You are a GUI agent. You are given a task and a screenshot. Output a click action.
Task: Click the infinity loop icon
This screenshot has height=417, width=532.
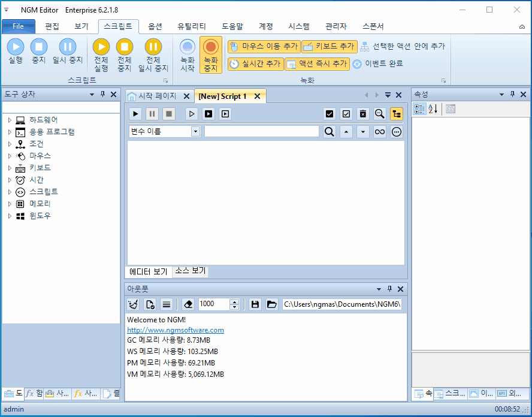[x=380, y=132]
